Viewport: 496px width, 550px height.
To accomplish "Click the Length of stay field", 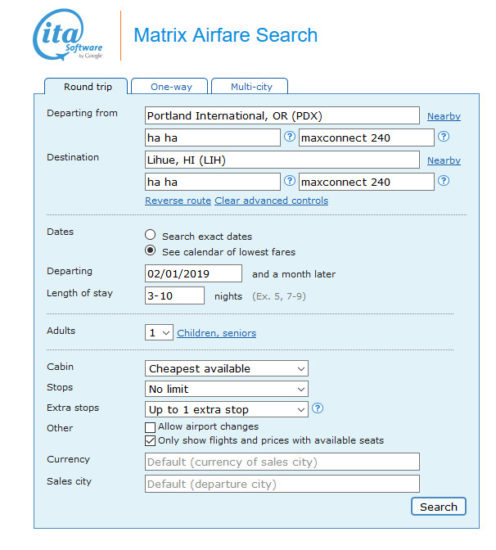I will pyautogui.click(x=175, y=296).
